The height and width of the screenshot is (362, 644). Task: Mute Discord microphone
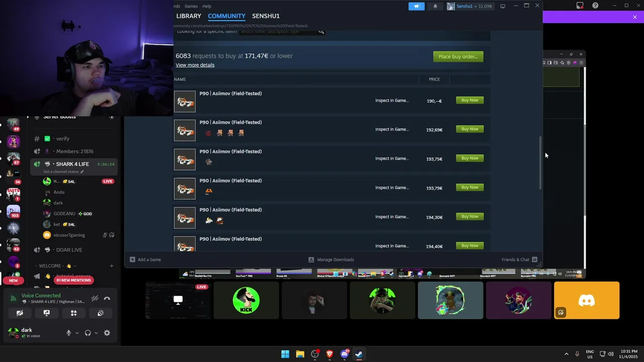pyautogui.click(x=69, y=333)
